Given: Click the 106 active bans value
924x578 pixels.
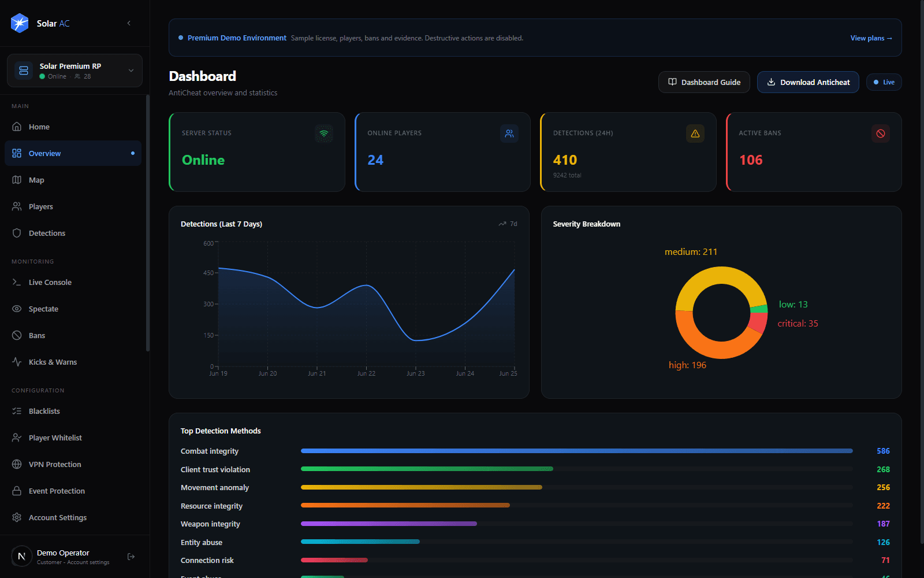Looking at the screenshot, I should pyautogui.click(x=751, y=160).
